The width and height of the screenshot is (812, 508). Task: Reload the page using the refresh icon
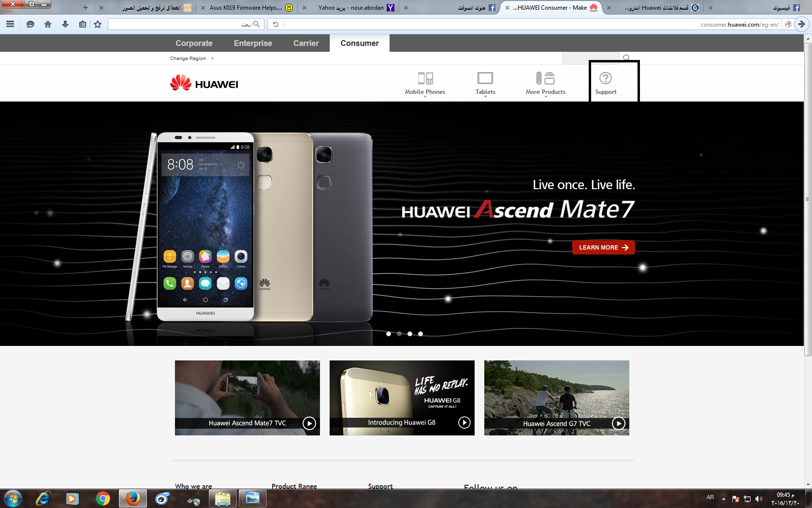(275, 24)
